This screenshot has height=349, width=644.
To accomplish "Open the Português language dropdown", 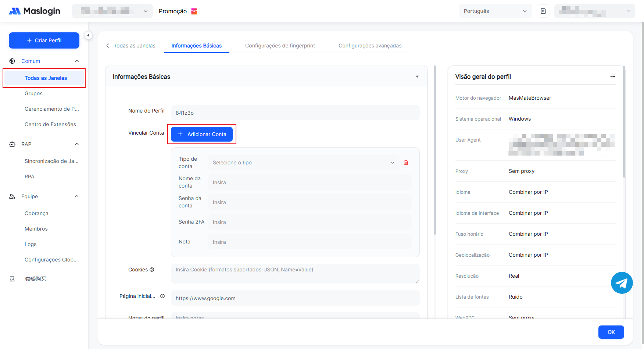I will point(495,11).
